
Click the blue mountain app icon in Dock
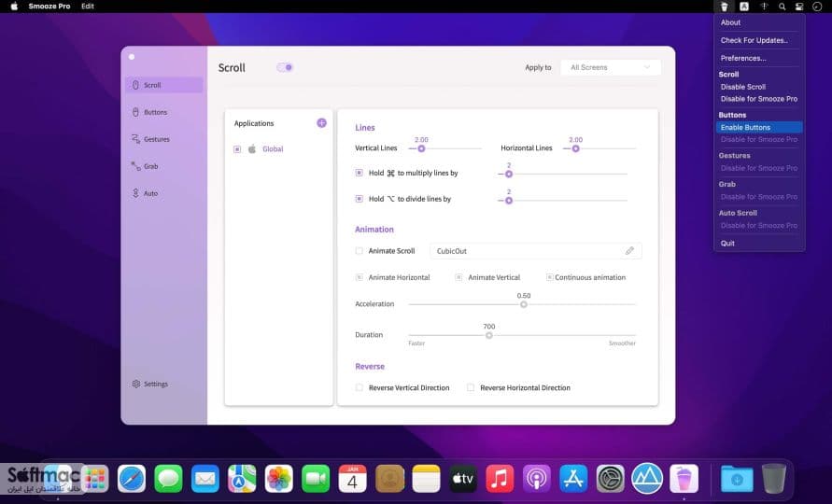tap(647, 478)
